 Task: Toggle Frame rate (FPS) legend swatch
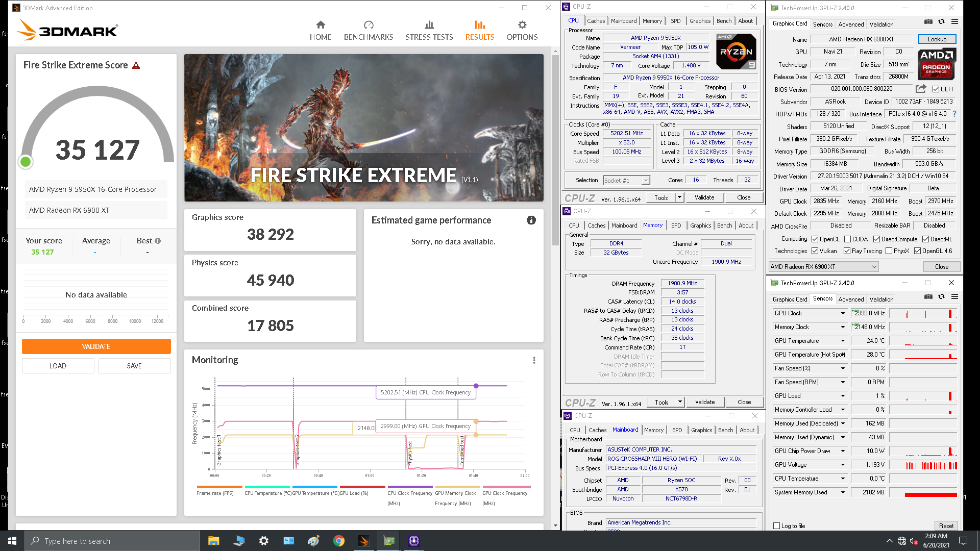[x=219, y=487]
